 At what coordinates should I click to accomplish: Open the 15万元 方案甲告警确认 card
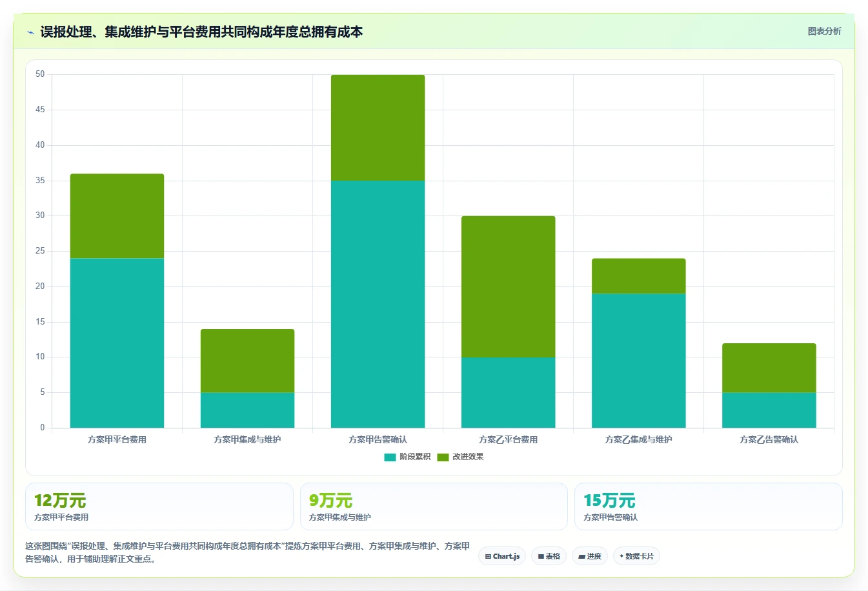tap(709, 506)
